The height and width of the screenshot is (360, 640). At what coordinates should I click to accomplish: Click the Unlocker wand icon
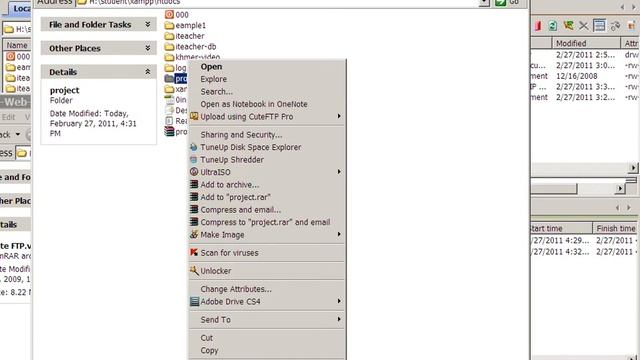pos(194,270)
